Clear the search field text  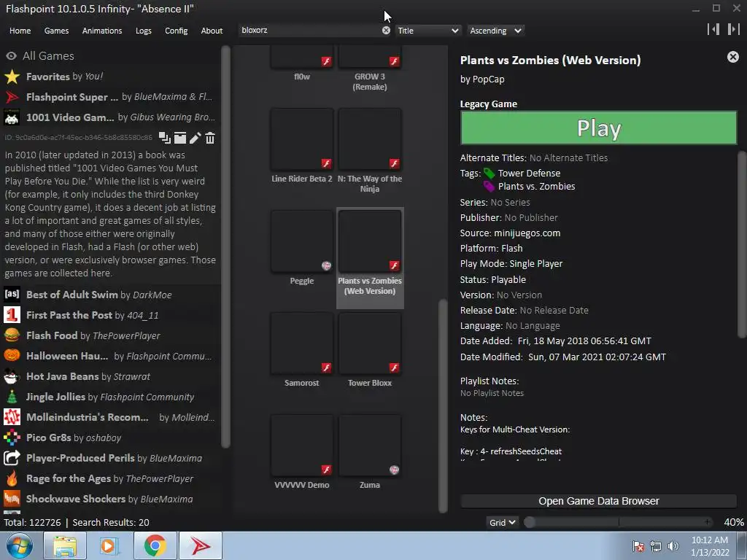pos(386,31)
